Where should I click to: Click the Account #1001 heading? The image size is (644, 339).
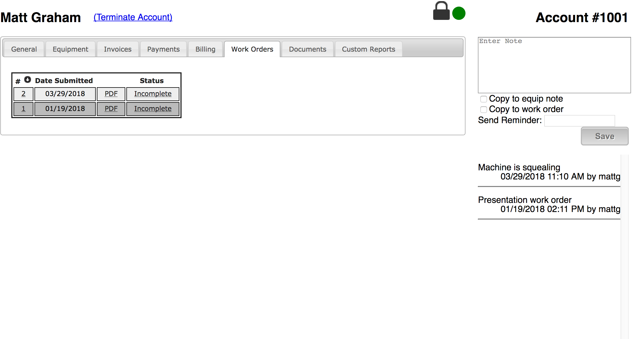[x=582, y=17]
